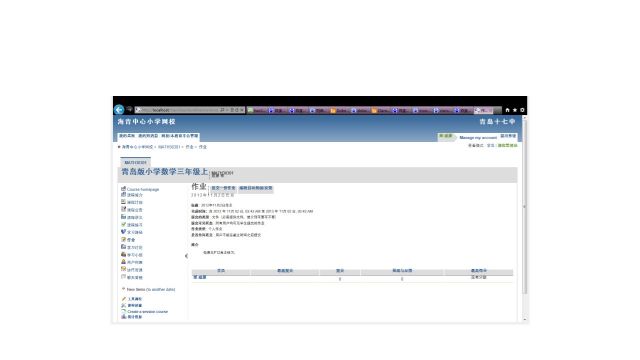Select the MATH3001 course tab
Viewport: 640px width, 360px height.
pyautogui.click(x=135, y=162)
